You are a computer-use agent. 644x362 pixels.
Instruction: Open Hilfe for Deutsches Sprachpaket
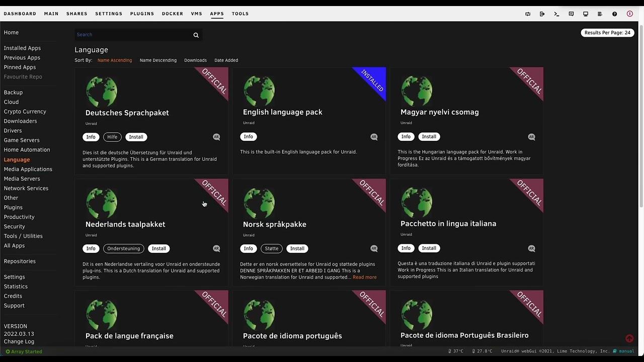(112, 137)
